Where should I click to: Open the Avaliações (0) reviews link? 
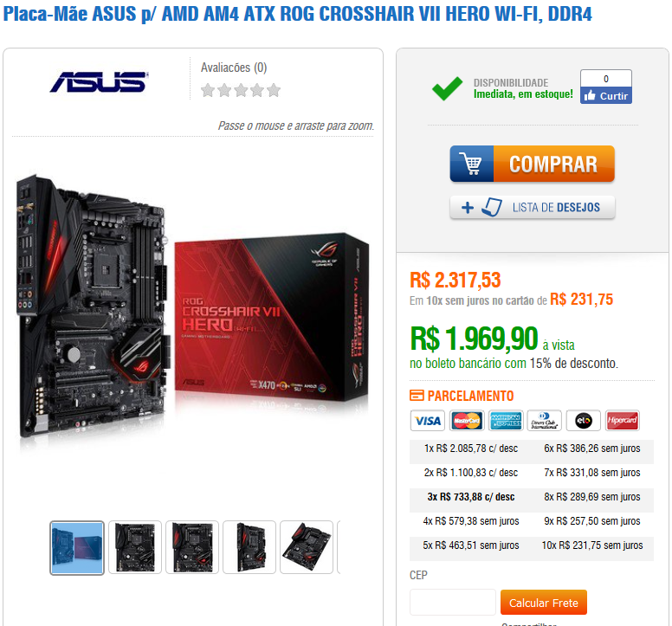coord(234,68)
